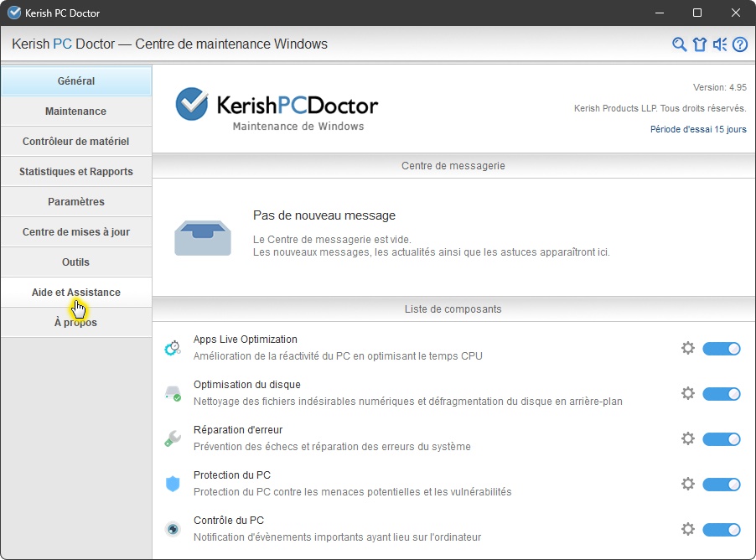Open settings gear for Réparation d'erreur

point(688,438)
